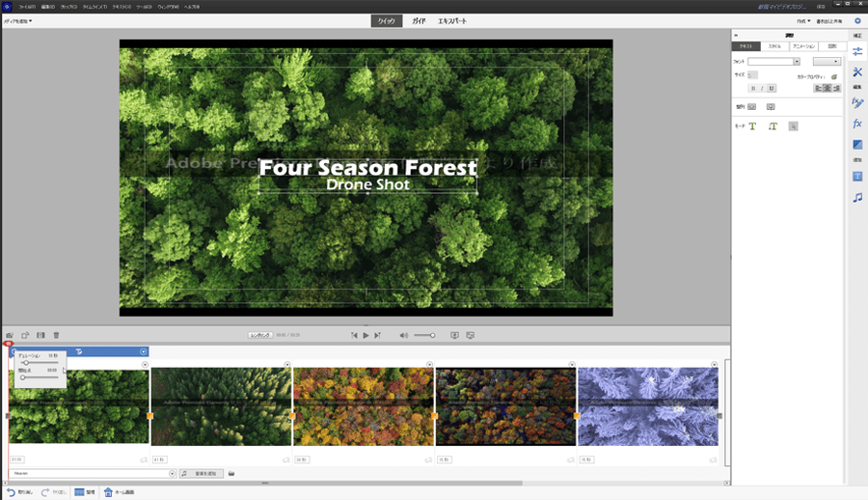Click the Undo button
This screenshot has height=500, width=868.
[x=20, y=492]
